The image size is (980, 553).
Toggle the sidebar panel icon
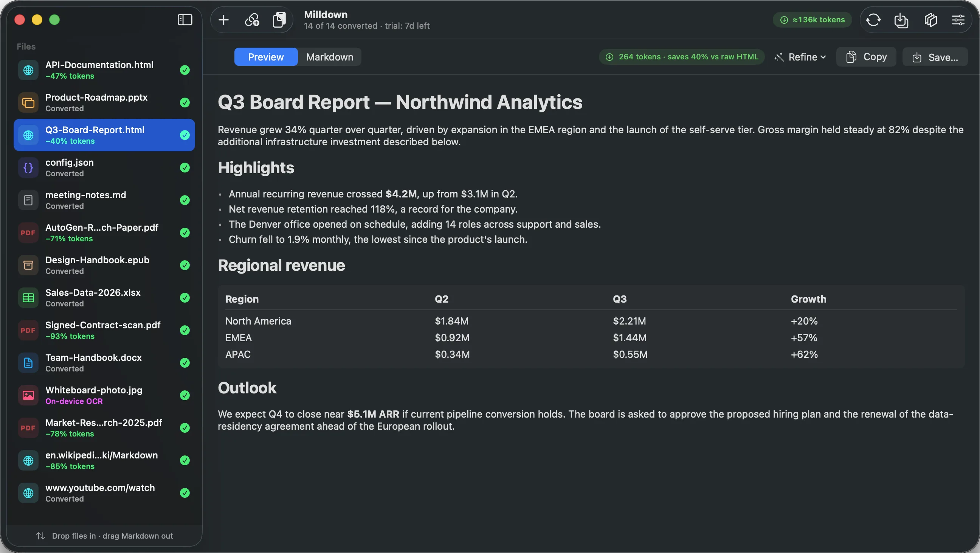click(185, 19)
